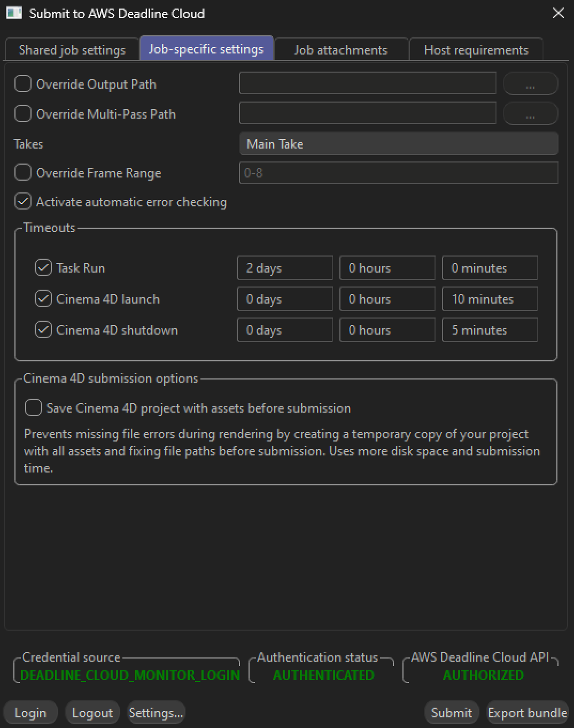This screenshot has height=728, width=574.
Task: Disable the Cinema 4D launch timeout
Action: pyautogui.click(x=44, y=298)
